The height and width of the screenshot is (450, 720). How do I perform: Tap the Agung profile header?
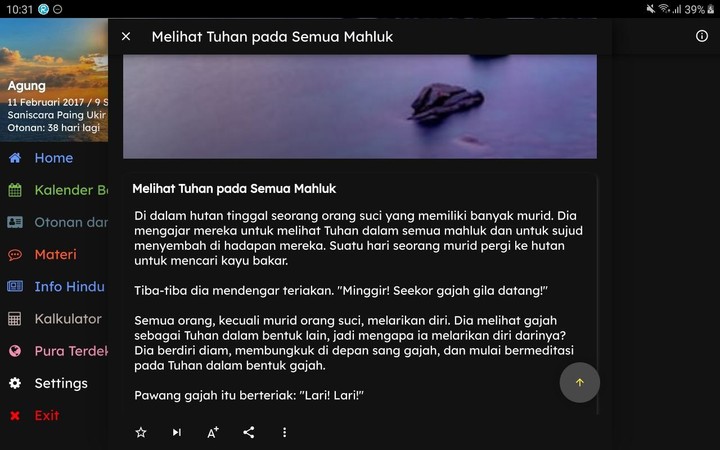(54, 80)
